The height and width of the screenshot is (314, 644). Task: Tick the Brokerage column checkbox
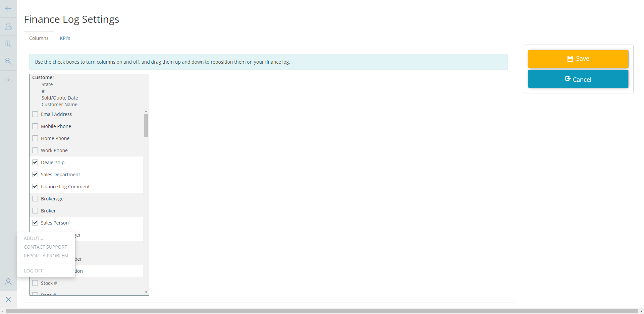coord(35,199)
